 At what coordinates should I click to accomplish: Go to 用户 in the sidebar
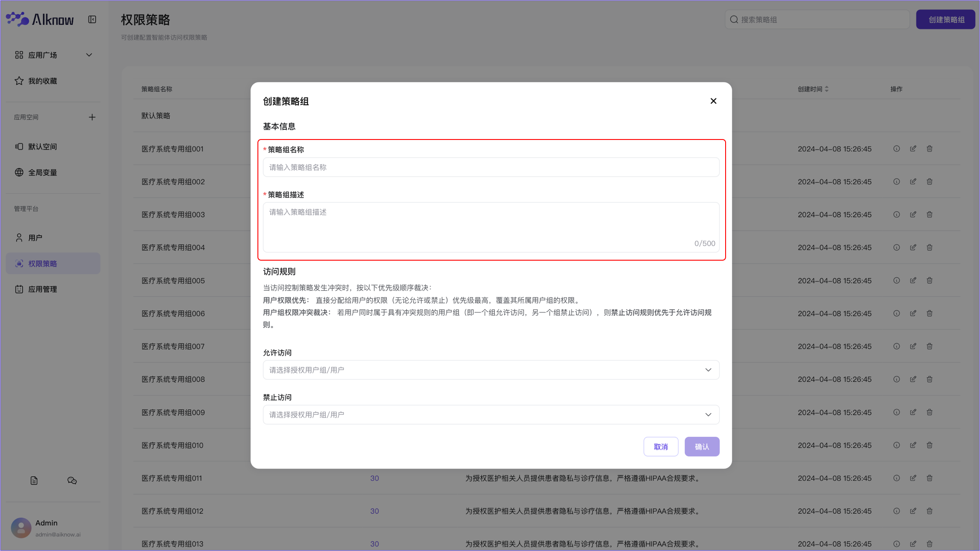[35, 238]
